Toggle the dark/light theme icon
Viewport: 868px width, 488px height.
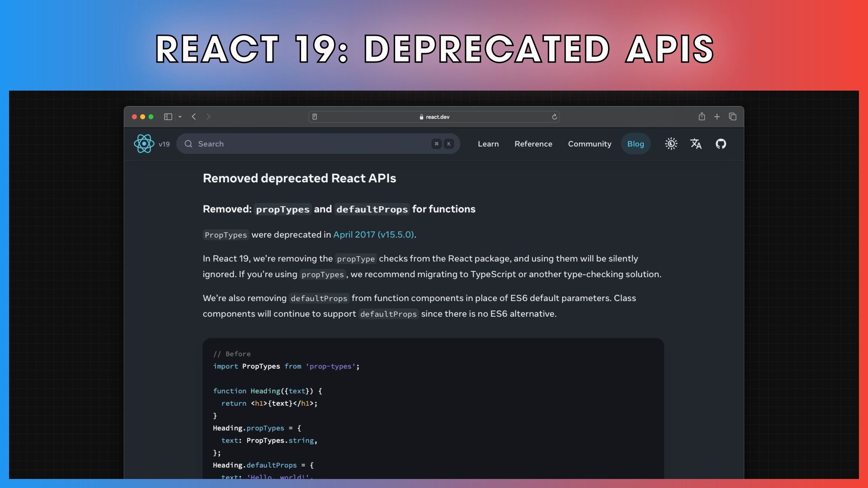click(671, 144)
